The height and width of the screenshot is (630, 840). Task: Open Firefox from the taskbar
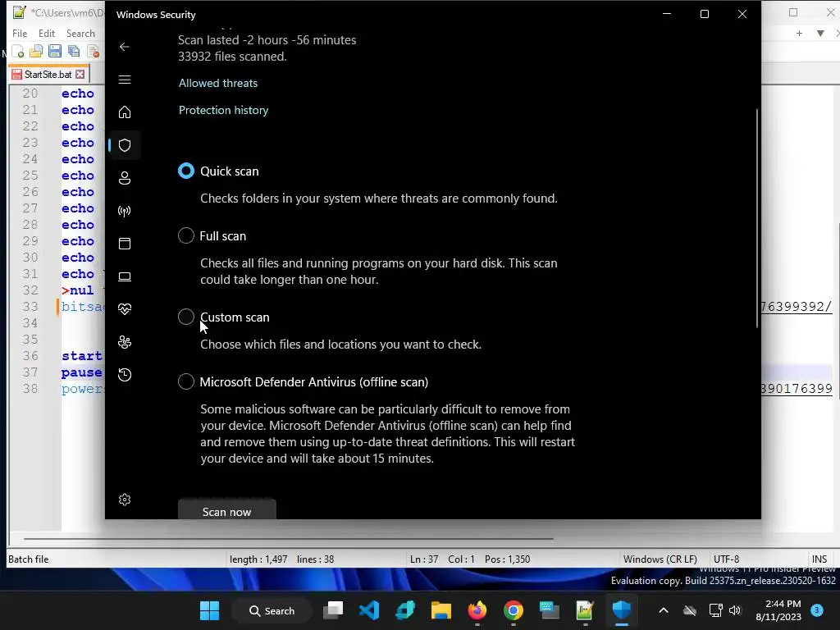coord(477,610)
